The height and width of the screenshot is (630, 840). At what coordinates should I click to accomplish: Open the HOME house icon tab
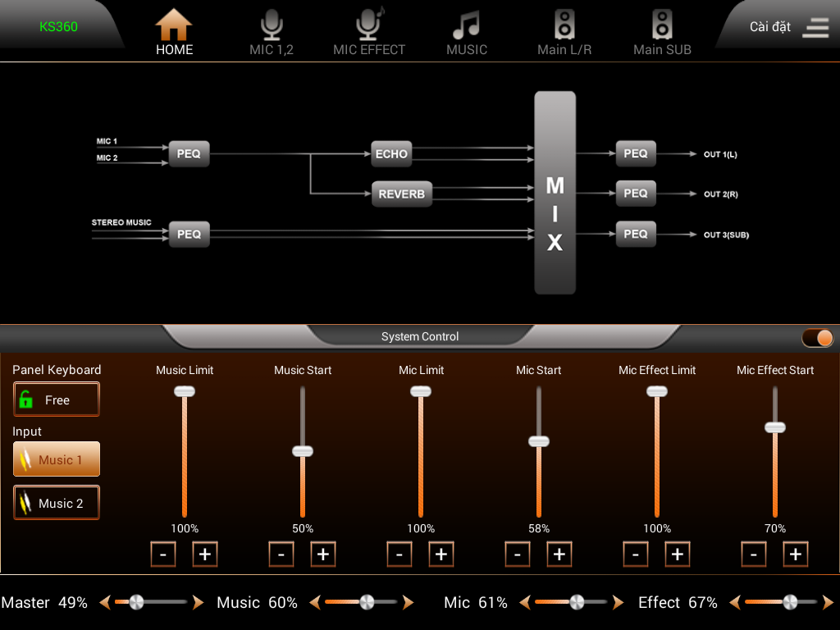(174, 25)
